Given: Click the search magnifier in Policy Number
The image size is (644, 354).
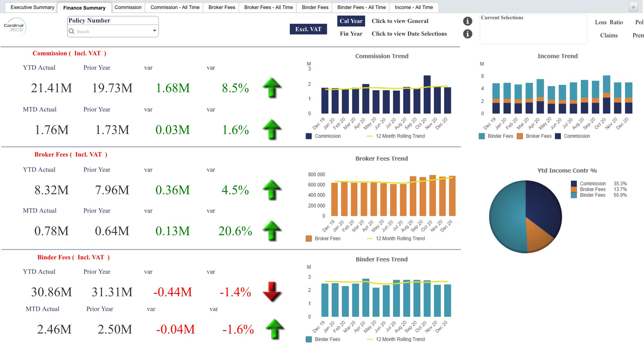Looking at the screenshot, I should pos(72,31).
